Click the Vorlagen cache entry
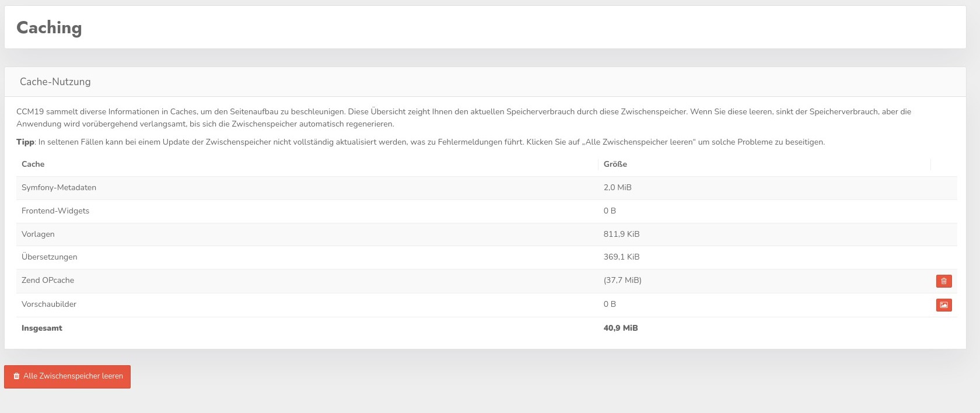 click(x=38, y=235)
